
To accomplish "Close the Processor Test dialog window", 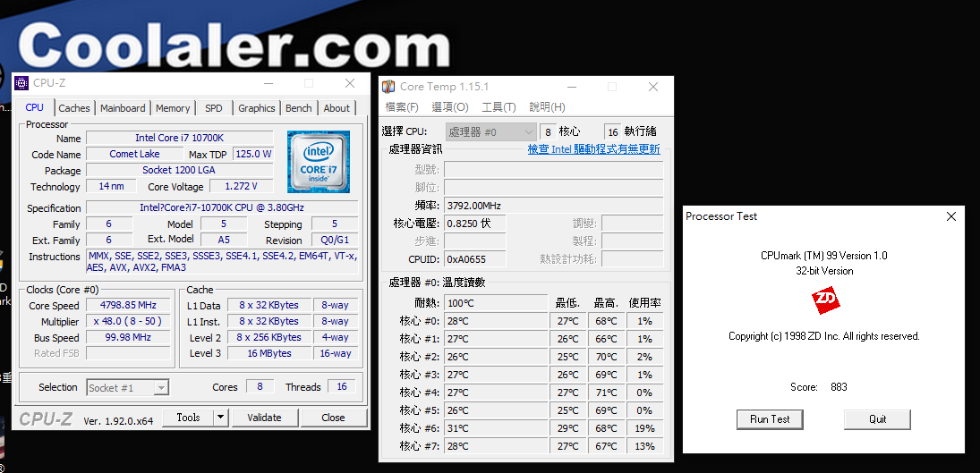I will coord(951,216).
